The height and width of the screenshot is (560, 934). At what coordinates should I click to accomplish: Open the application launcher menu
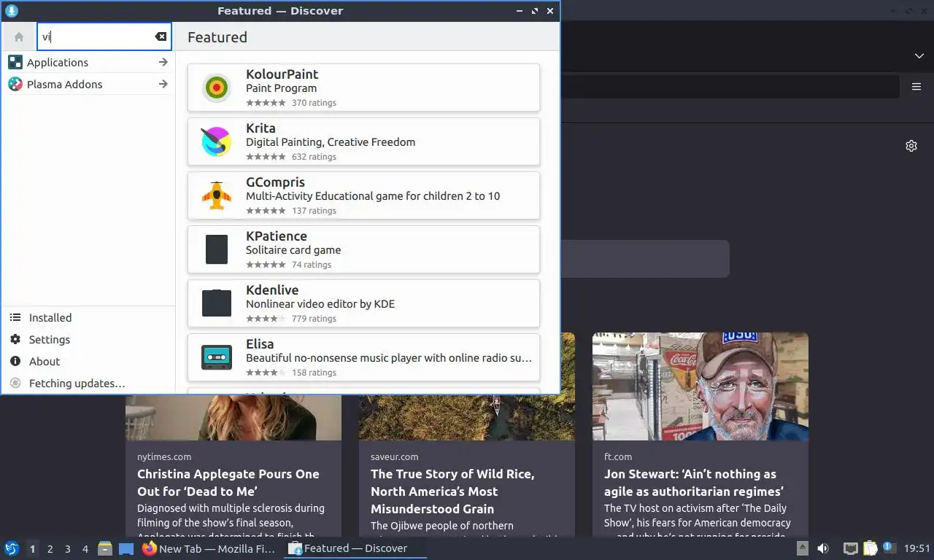point(12,548)
